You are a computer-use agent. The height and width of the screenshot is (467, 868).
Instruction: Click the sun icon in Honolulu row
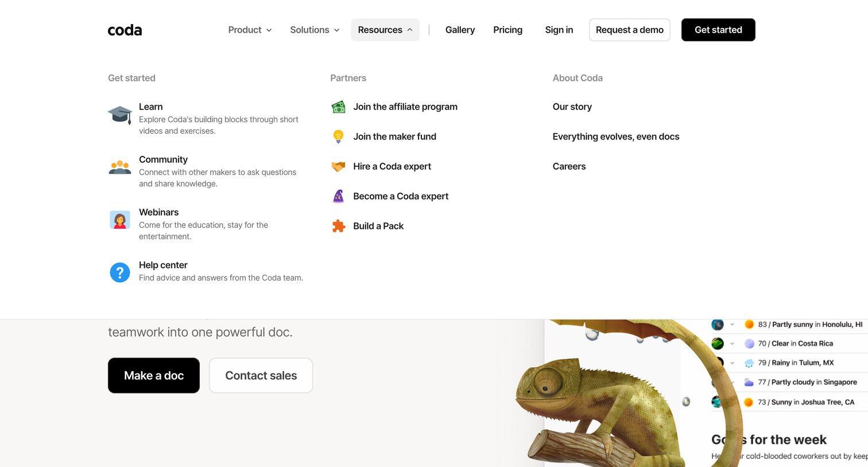[x=749, y=324]
